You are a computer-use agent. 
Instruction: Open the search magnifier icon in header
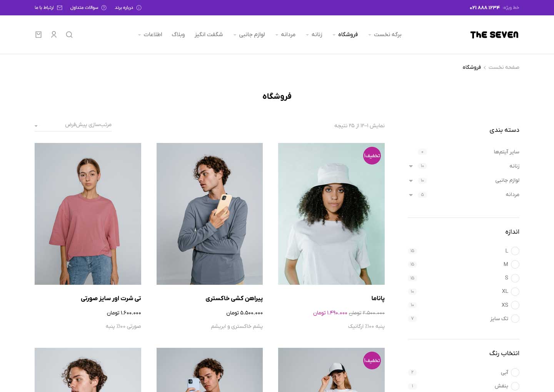[x=69, y=35]
